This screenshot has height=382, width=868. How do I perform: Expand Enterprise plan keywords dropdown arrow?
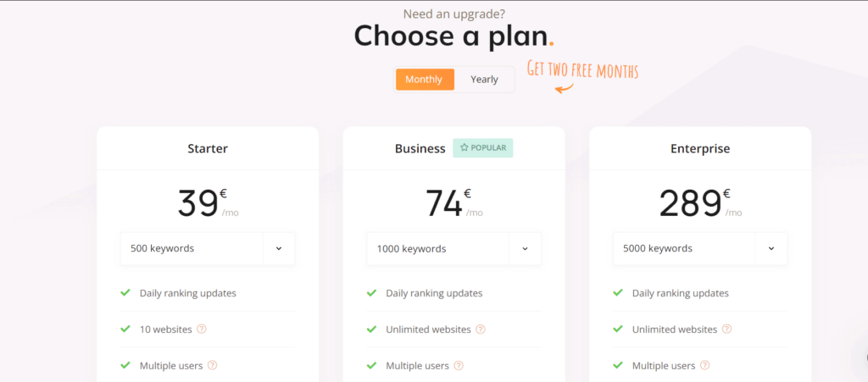(x=771, y=249)
